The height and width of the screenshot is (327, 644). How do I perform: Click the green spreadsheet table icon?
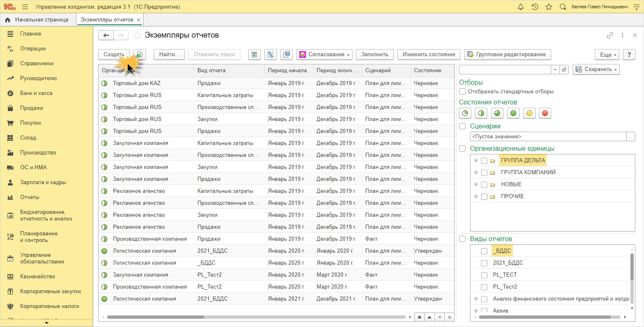[254, 54]
